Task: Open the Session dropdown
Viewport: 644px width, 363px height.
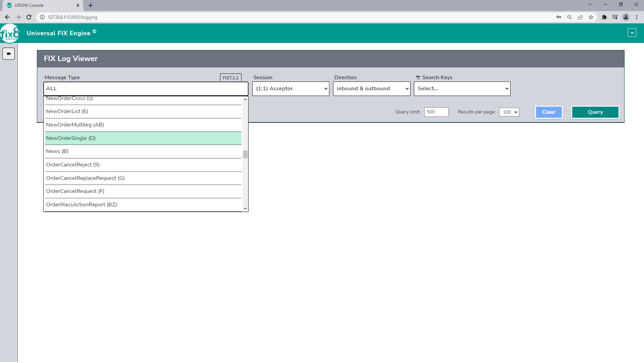Action: pyautogui.click(x=291, y=89)
